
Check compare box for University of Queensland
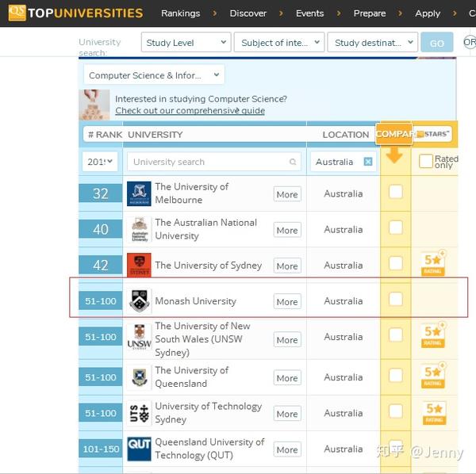click(396, 376)
